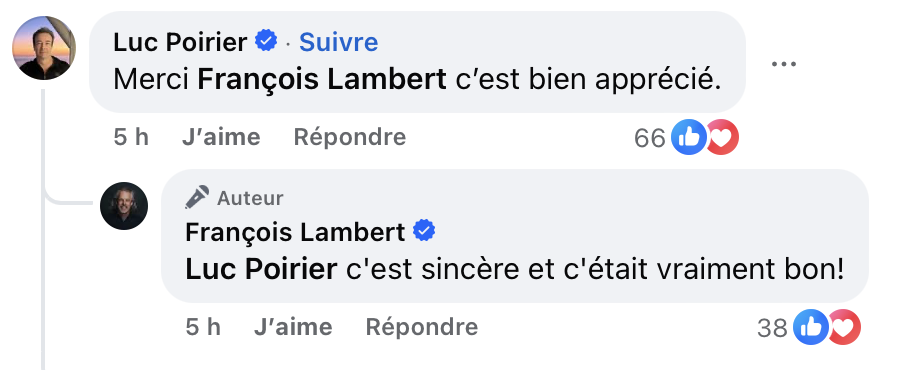Click the heart reaction icon on François's reply
This screenshot has height=370, width=904.
(845, 327)
